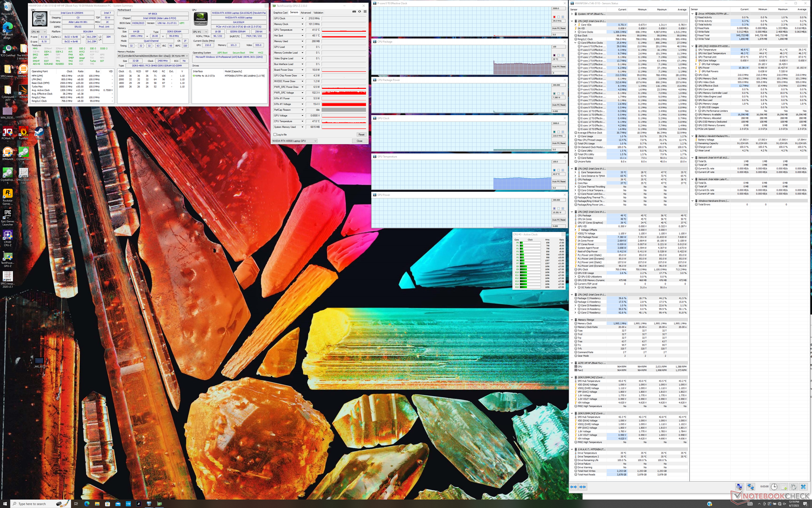Open CPUID CPU-Z desktop icon
Screen dimensions: 812x508
(x=8, y=238)
